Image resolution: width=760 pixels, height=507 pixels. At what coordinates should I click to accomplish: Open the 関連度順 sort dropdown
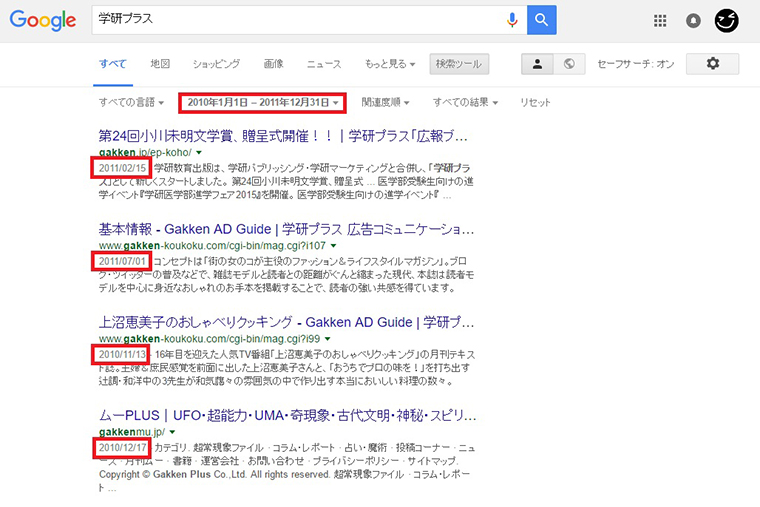[x=385, y=102]
